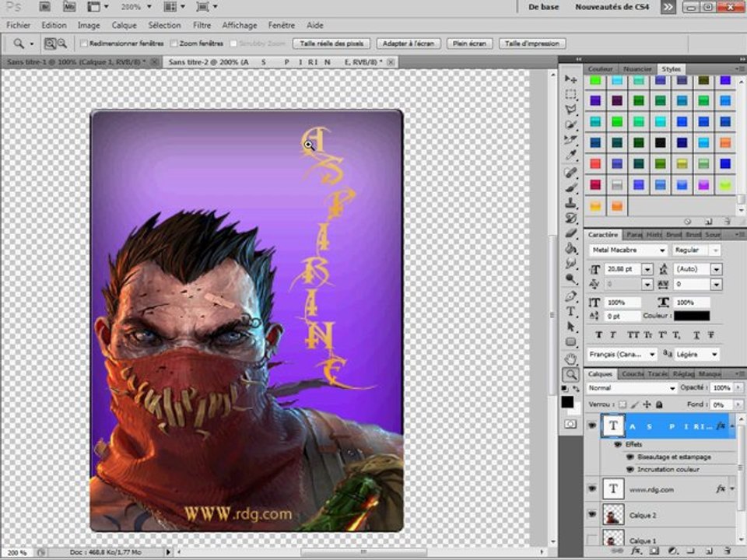The image size is (747, 560).
Task: Select the Blur/Smudge tool
Action: pos(570,264)
